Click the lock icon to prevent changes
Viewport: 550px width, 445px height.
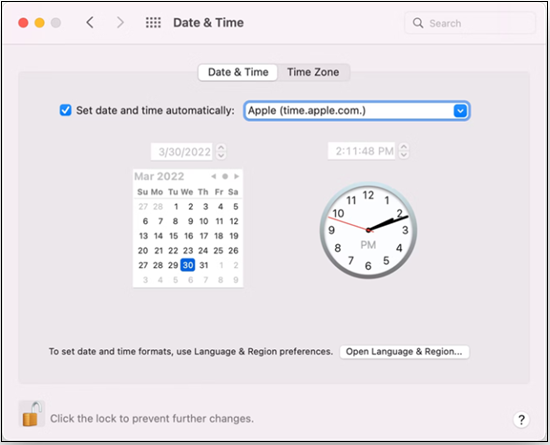point(32,414)
